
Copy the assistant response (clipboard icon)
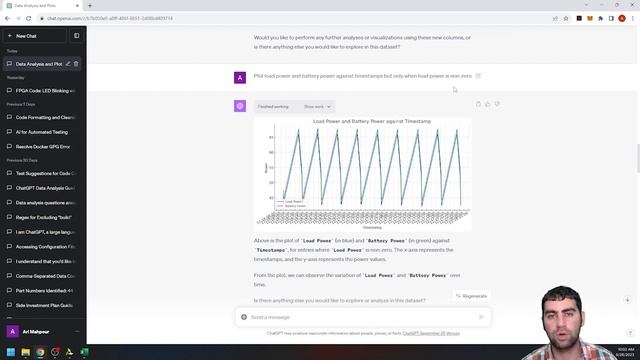click(478, 104)
